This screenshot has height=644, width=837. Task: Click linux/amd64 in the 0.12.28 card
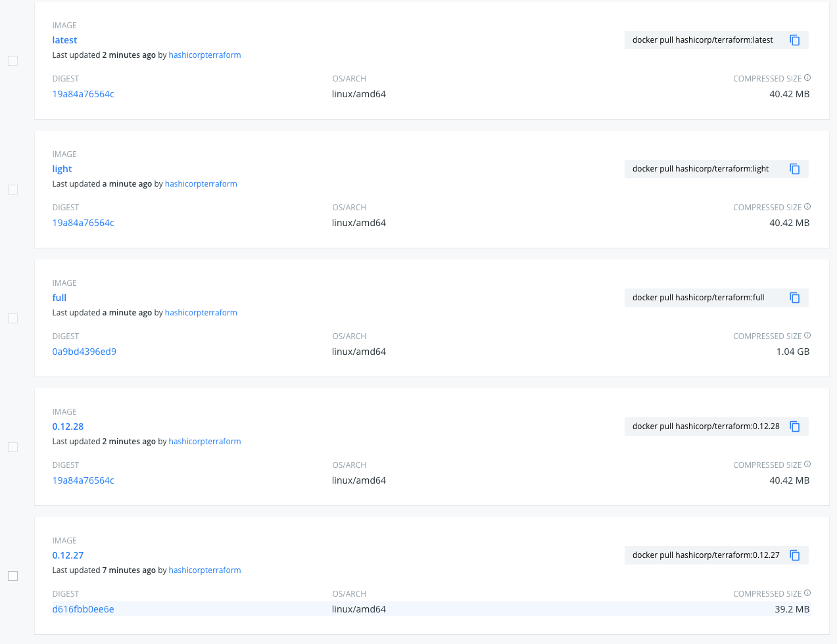tap(359, 480)
